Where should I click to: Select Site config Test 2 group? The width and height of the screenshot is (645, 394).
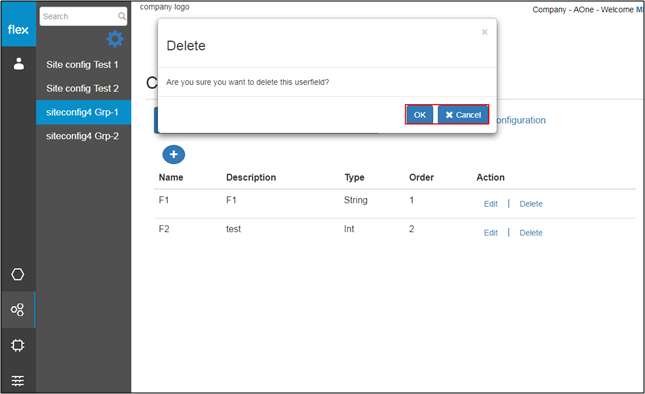tap(82, 88)
